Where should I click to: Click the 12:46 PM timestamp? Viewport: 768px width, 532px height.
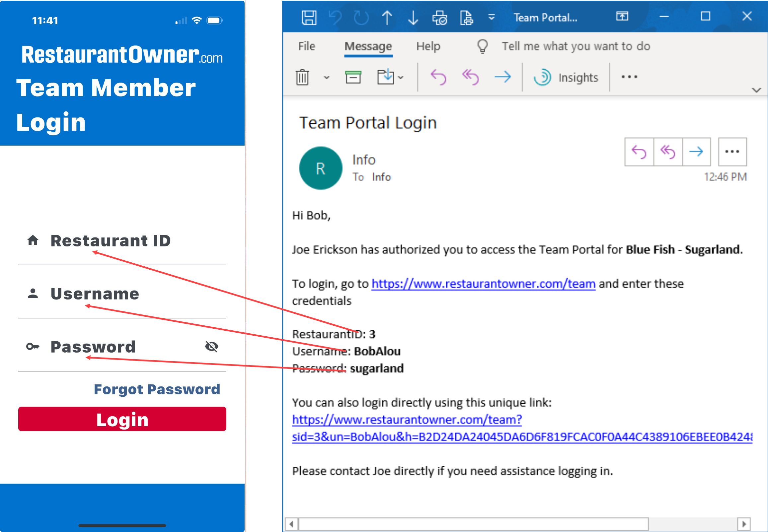click(725, 177)
